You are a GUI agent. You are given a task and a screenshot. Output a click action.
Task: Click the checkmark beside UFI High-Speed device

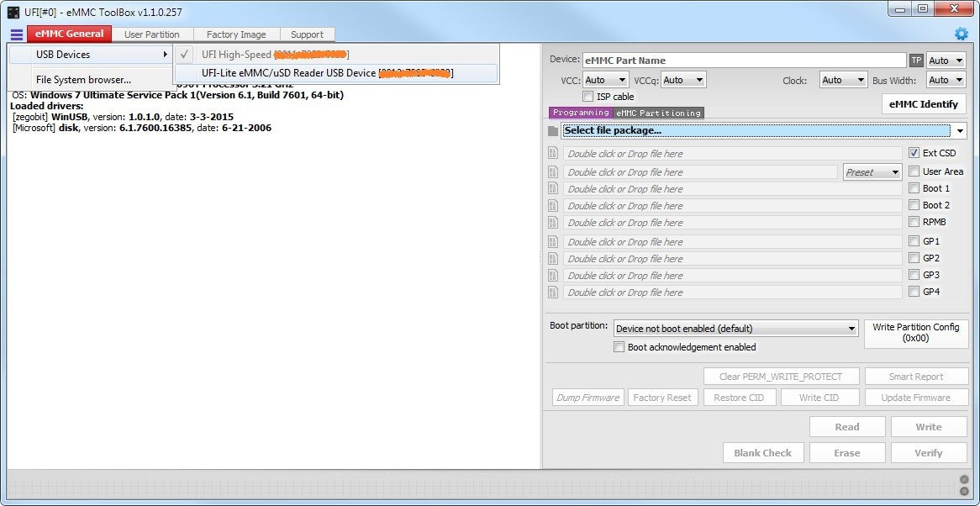point(182,53)
